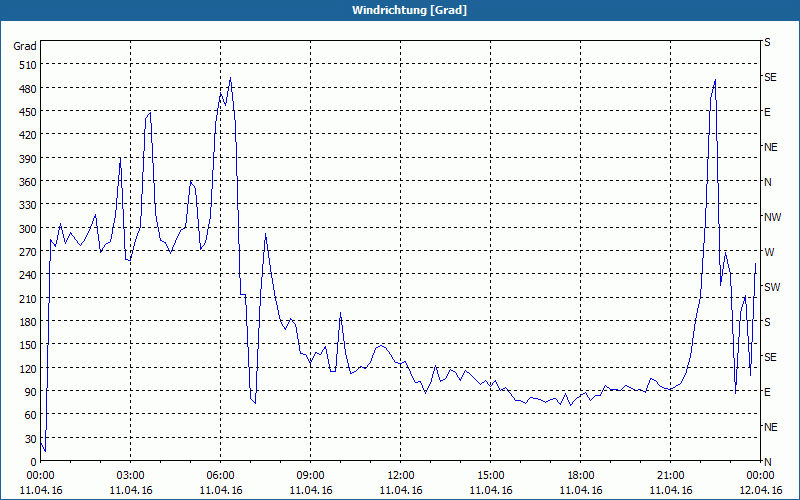
Task: Click the SW compass direction label
Action: [772, 287]
